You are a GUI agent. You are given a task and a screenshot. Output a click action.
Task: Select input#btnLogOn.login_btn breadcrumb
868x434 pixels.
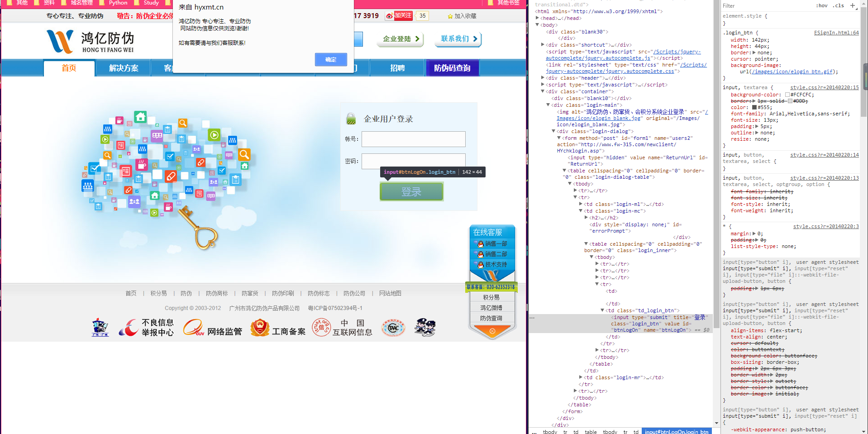677,432
